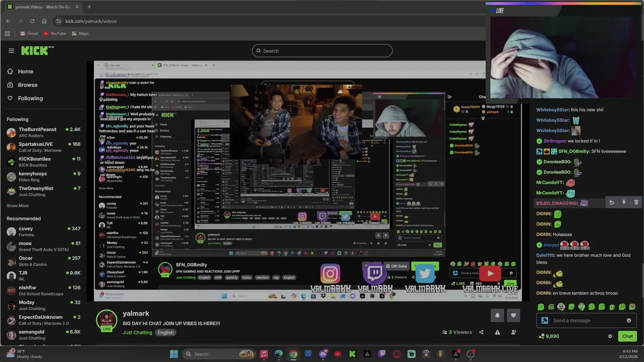
Task: Open the yalmark channel avatar
Action: tap(107, 320)
